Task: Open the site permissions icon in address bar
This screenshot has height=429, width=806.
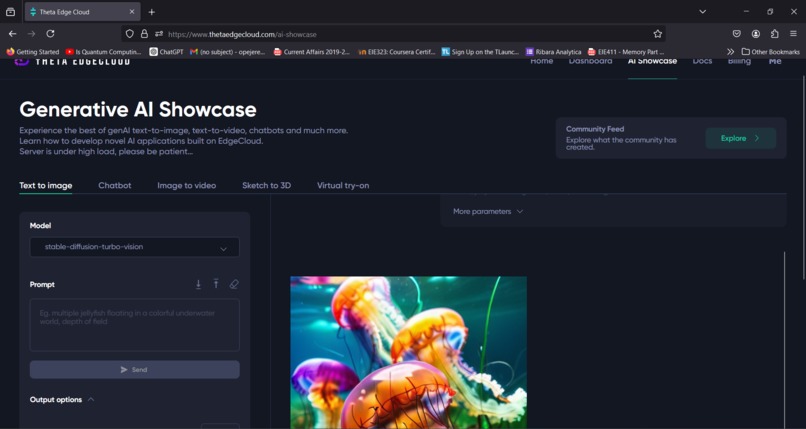Action: pos(159,34)
